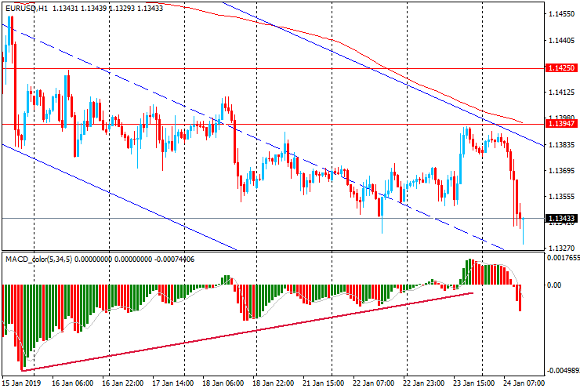This screenshot has height=392, width=580.
Task: Click the 22 Jan 23:00 time label
Action: click(423, 383)
